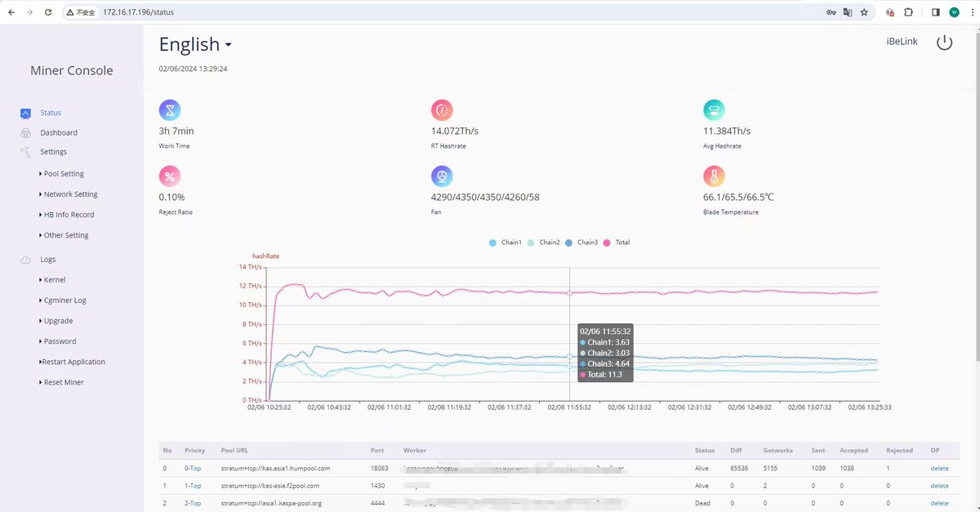The width and height of the screenshot is (980, 512).
Task: Reload the page with the refresh icon
Action: click(48, 12)
